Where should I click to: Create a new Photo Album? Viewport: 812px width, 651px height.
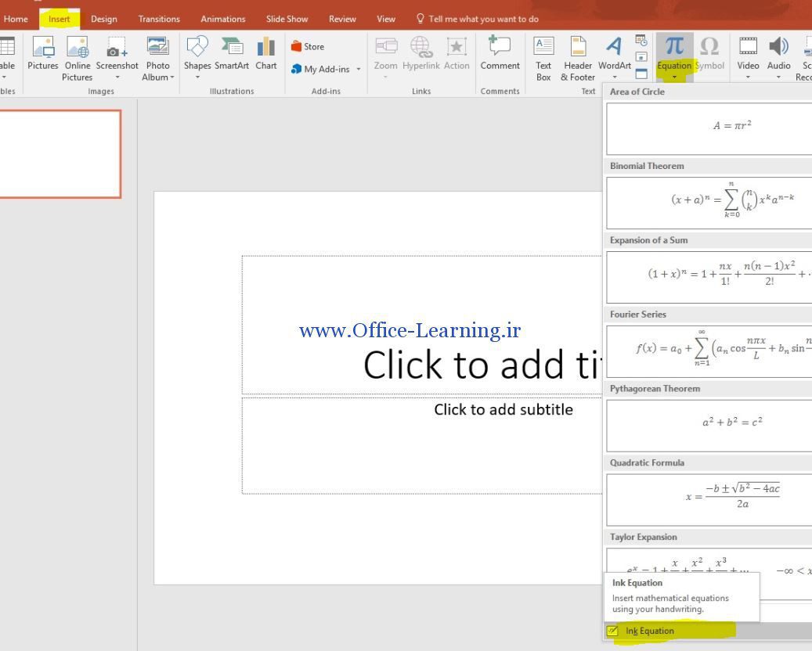tap(158, 55)
